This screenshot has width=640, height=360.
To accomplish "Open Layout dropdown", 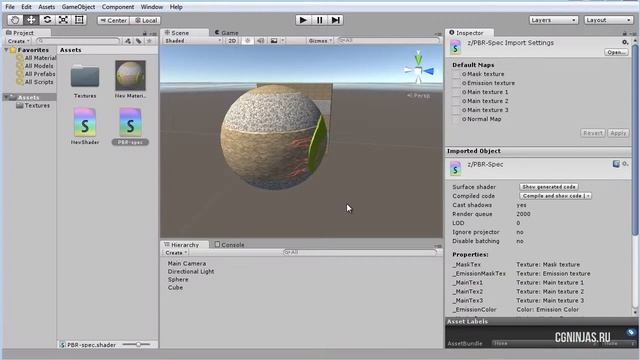I will click(x=609, y=20).
